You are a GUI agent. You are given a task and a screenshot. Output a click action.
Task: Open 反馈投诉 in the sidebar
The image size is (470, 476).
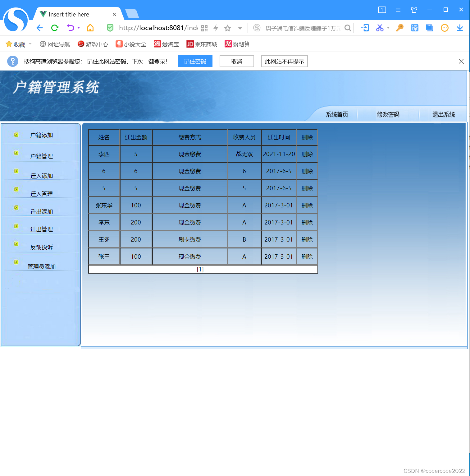click(41, 247)
